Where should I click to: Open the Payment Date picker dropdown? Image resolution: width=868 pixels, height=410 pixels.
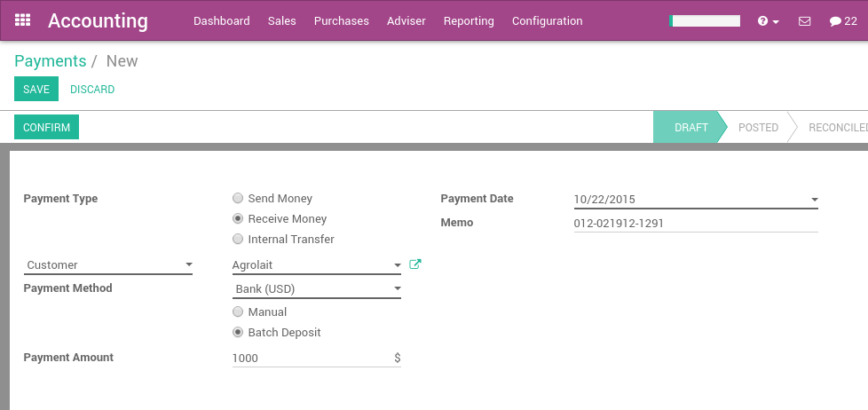click(x=814, y=200)
